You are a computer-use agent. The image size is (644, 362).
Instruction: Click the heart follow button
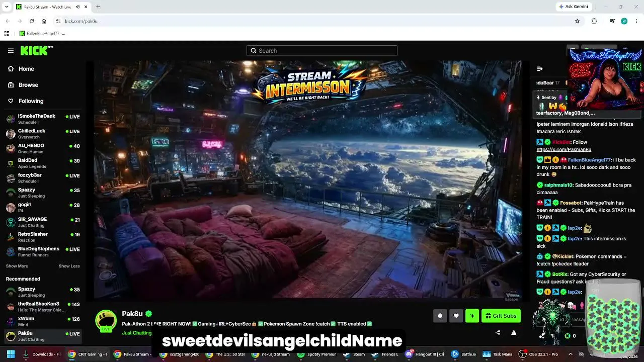pos(456,316)
